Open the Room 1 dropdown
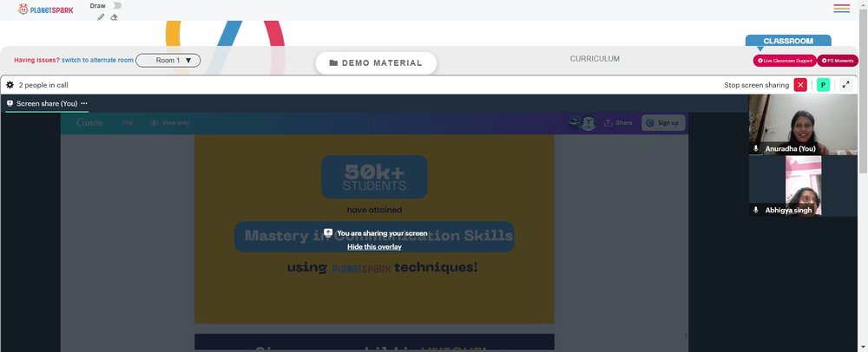 click(x=168, y=60)
